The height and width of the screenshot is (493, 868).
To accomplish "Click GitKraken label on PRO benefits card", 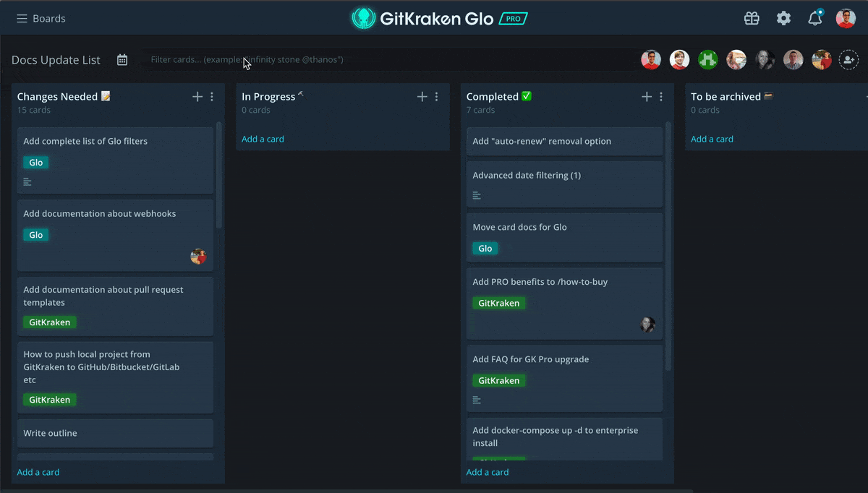I will 499,304.
